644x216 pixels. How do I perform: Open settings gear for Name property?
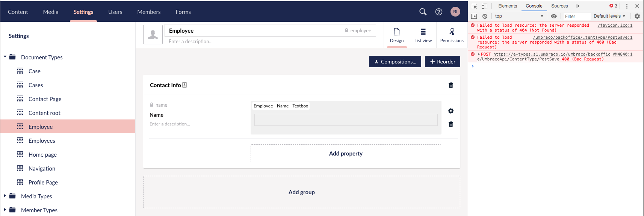click(451, 111)
